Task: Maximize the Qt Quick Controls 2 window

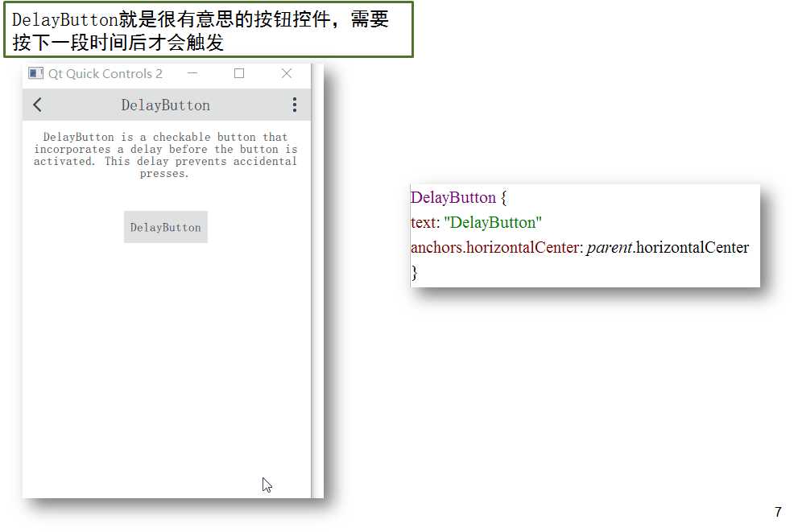Action: [x=239, y=73]
